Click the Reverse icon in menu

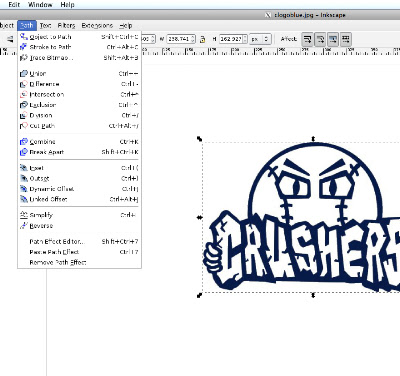pos(24,226)
